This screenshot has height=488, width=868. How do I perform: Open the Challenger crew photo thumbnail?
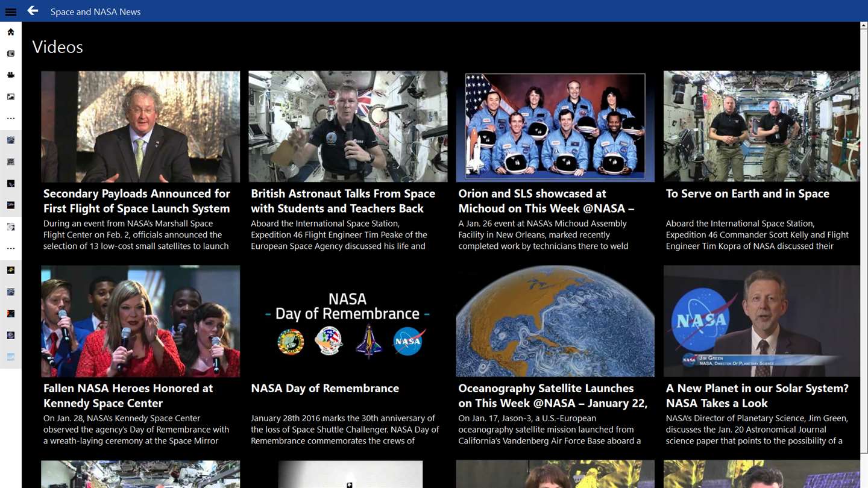pyautogui.click(x=555, y=127)
